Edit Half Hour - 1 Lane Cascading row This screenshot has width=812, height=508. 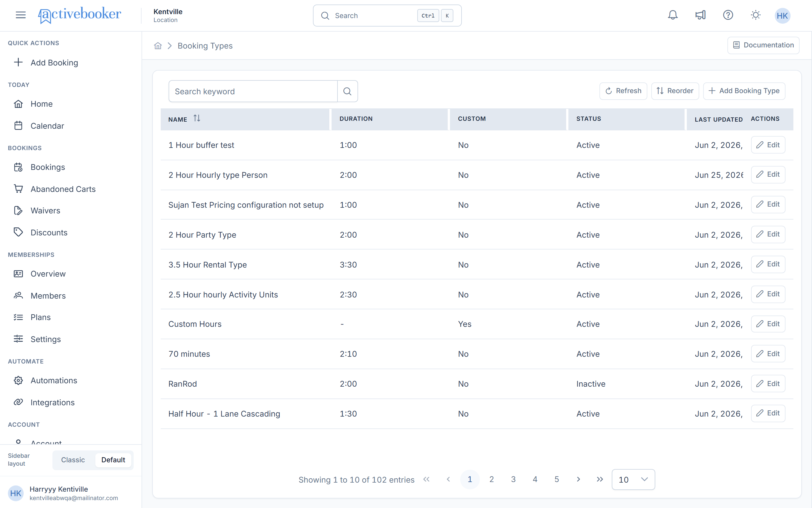click(768, 413)
